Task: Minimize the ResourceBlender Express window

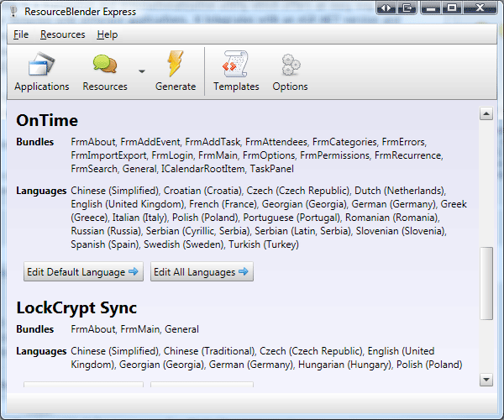Action: pos(431,8)
